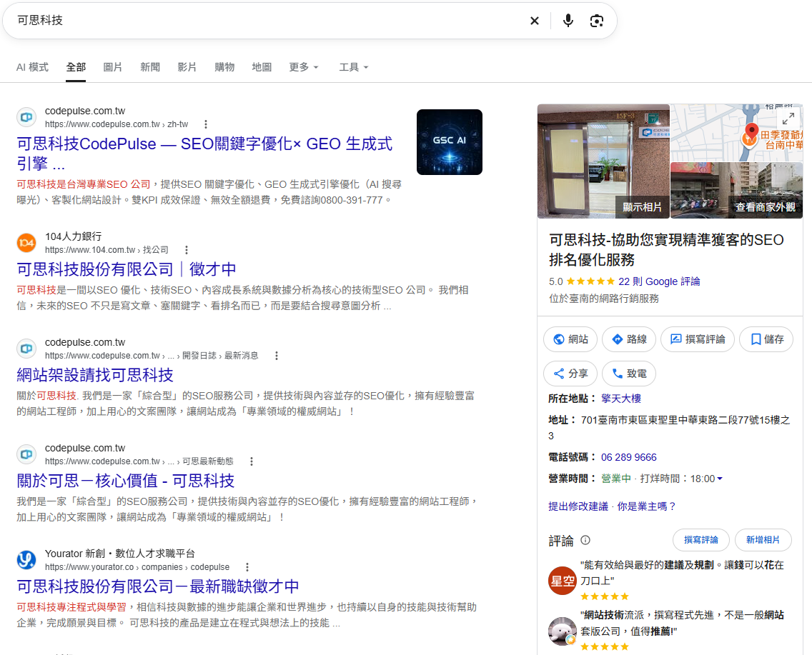This screenshot has width=812, height=655.
Task: Switch to the 新聞 tab
Action: point(150,67)
